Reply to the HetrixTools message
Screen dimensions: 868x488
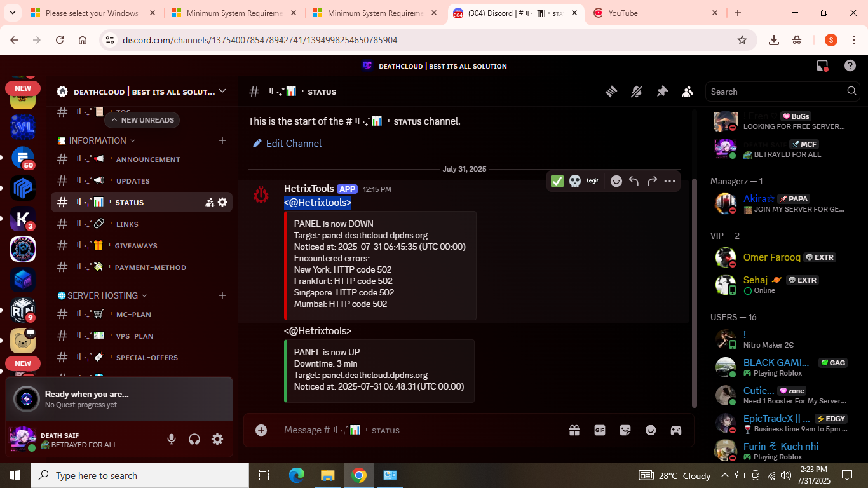[x=634, y=181]
